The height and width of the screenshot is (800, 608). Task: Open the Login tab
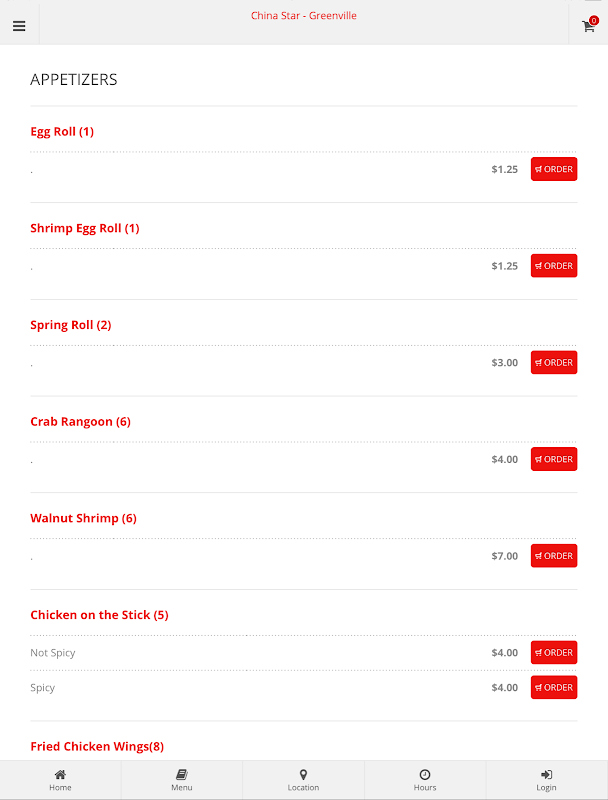pos(546,780)
